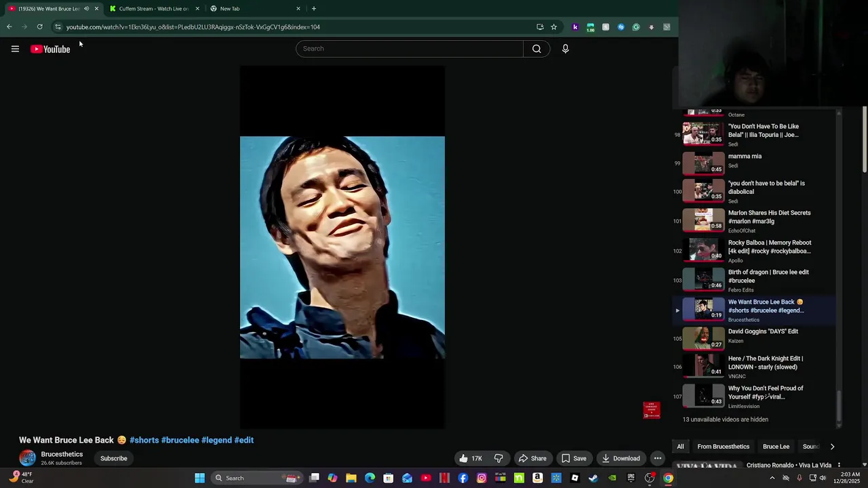Image resolution: width=868 pixels, height=488 pixels.
Task: Click the #shorts hashtag
Action: (x=144, y=440)
